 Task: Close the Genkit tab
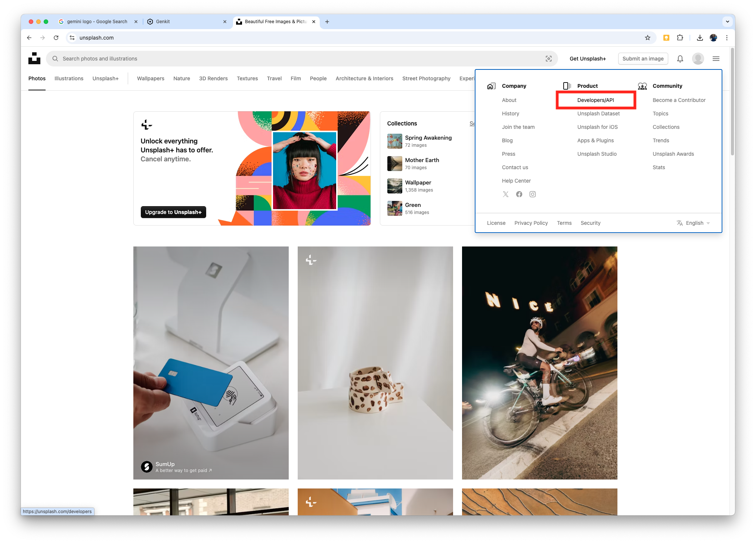(225, 22)
